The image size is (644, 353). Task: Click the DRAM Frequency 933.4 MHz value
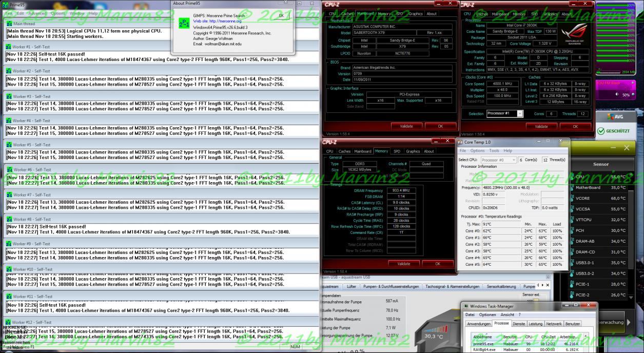(x=401, y=190)
